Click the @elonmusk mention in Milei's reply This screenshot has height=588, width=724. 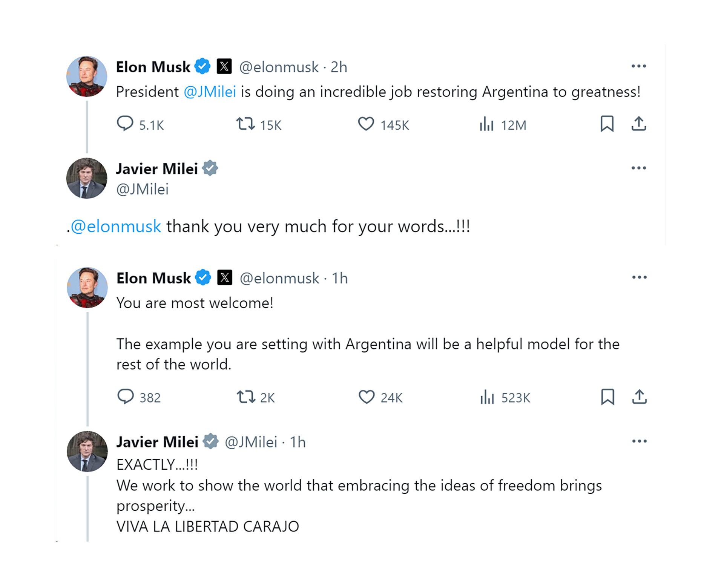[x=116, y=227]
